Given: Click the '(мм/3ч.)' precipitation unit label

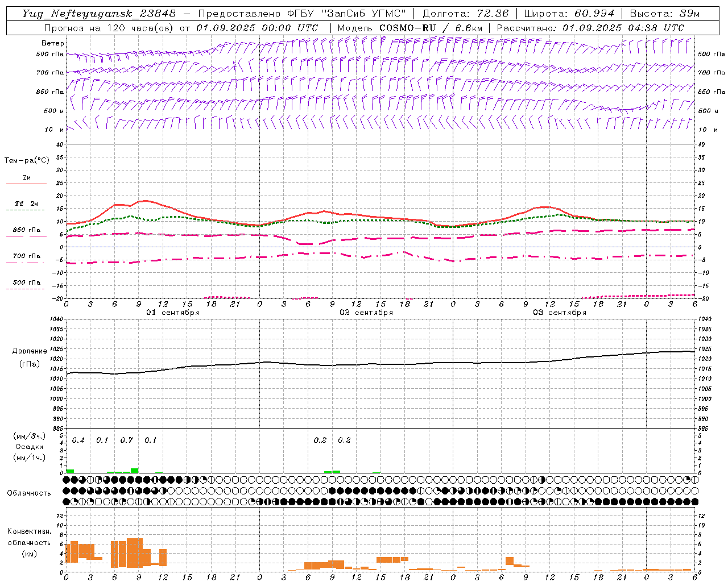Looking at the screenshot, I should coord(29,436).
